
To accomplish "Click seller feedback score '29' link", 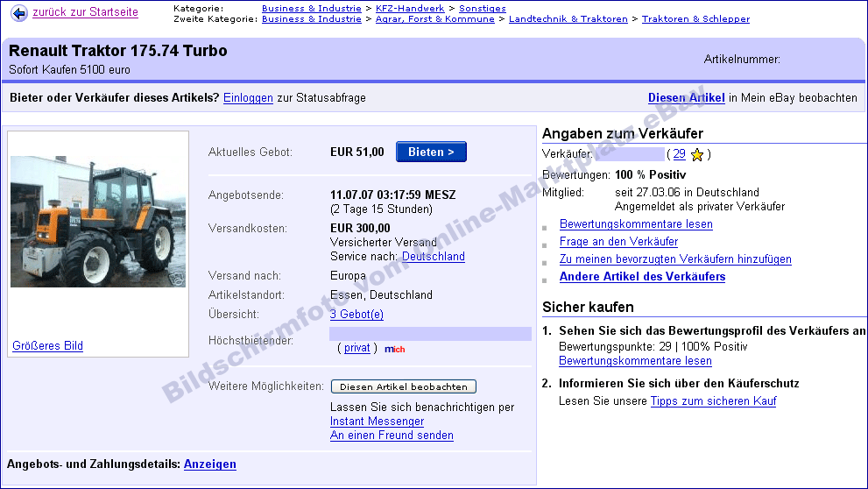I will click(679, 154).
